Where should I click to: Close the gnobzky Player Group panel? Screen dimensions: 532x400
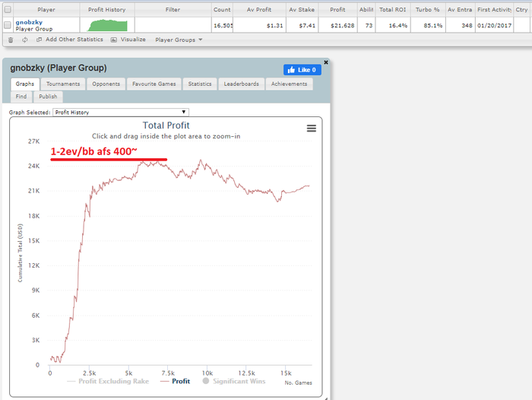click(x=326, y=62)
